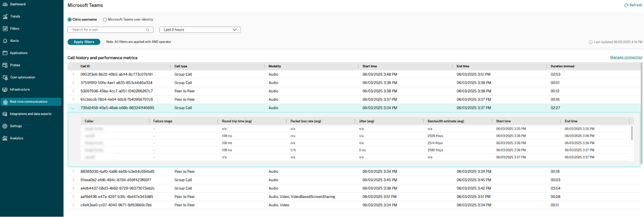The image size is (644, 217).
Task: Click the Analytics icon in sidebar
Action: click(5, 138)
